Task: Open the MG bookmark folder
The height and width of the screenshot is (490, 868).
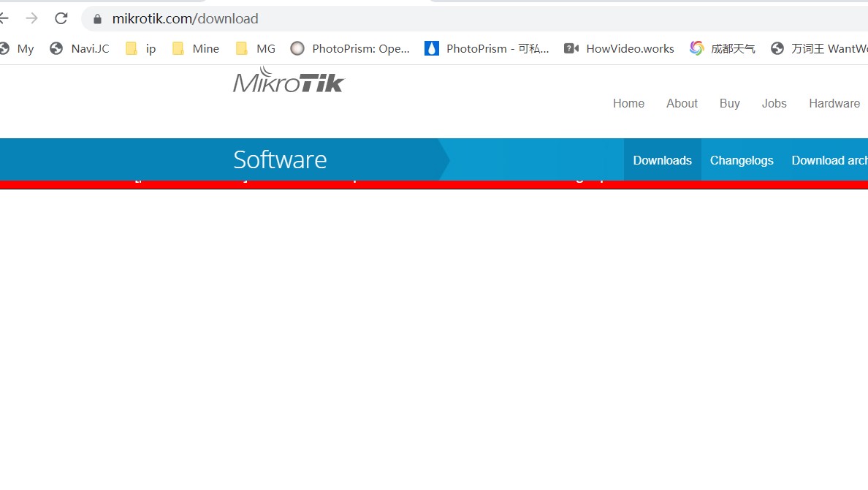Action: pyautogui.click(x=255, y=49)
